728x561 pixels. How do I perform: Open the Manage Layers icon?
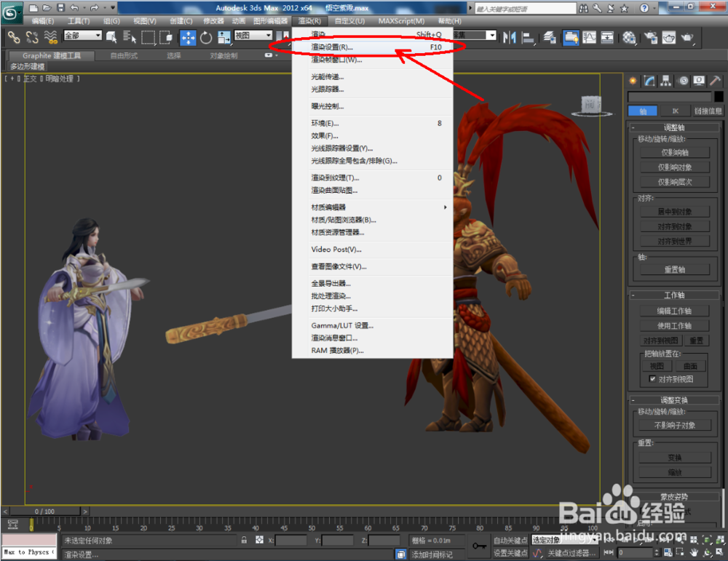pos(550,37)
